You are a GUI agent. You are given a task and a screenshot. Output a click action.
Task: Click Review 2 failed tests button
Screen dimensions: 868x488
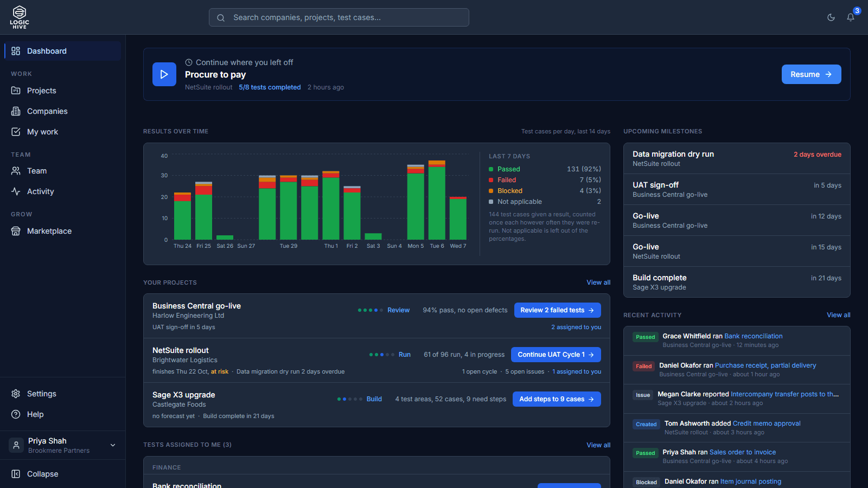click(557, 310)
